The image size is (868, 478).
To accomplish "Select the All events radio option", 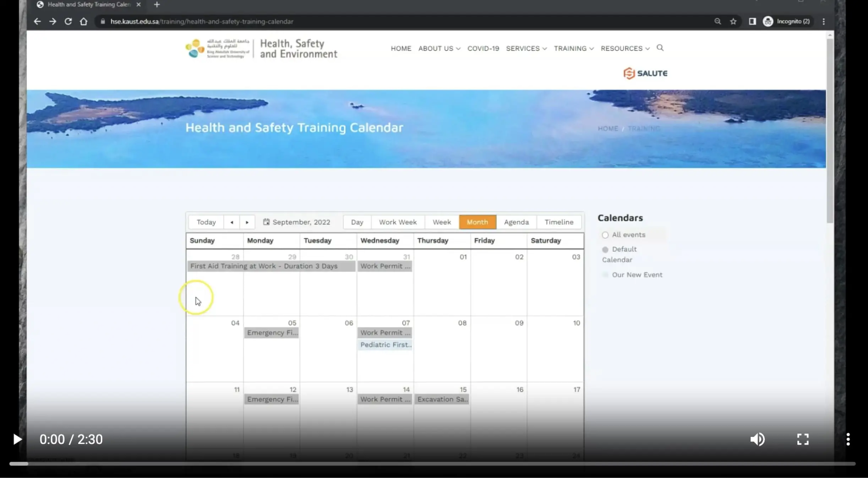I will pos(605,235).
